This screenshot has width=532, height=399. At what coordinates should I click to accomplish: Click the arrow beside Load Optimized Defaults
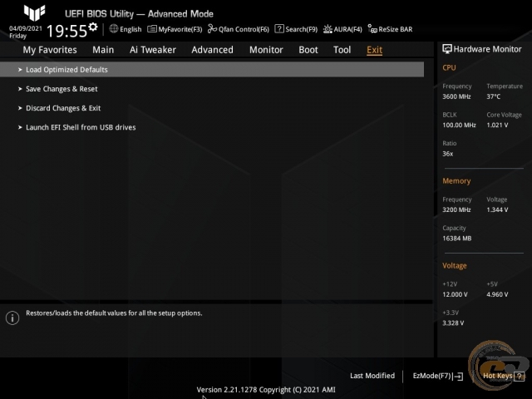[x=20, y=70]
